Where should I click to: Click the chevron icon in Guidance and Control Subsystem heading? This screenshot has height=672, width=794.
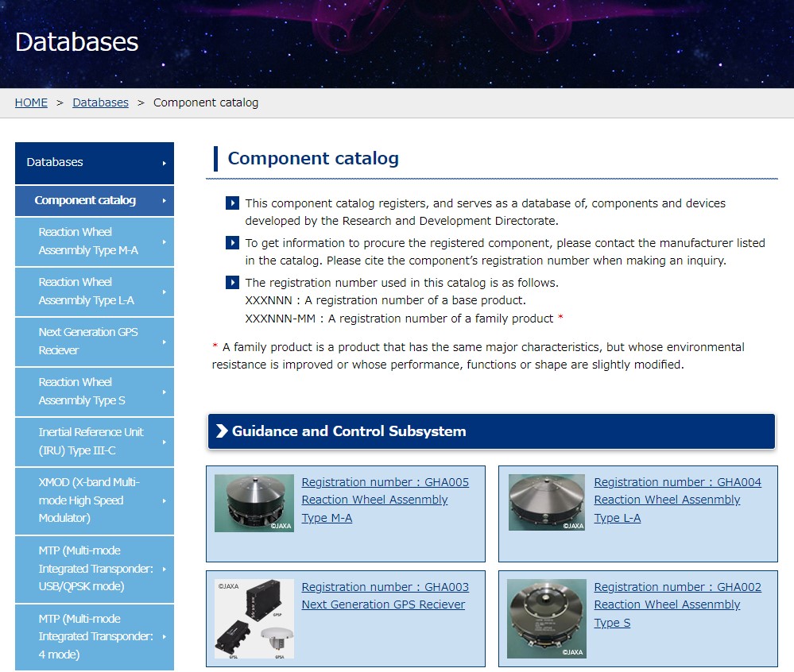tap(222, 431)
